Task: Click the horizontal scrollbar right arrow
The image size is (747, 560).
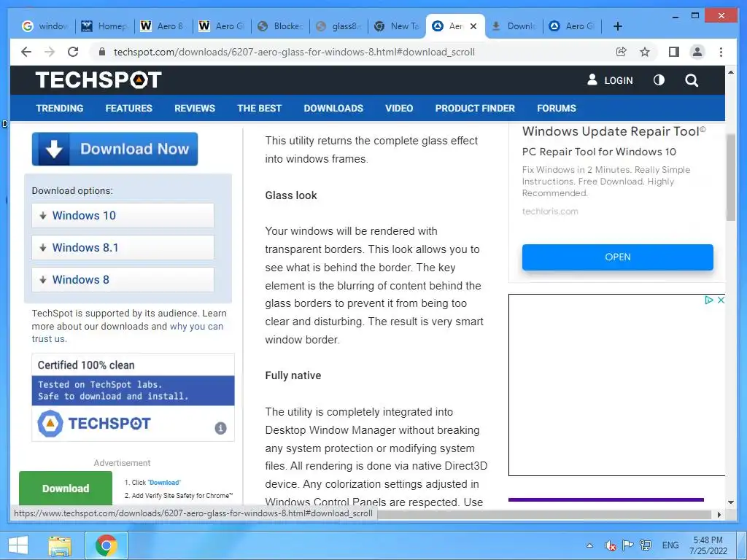Action: (x=719, y=514)
